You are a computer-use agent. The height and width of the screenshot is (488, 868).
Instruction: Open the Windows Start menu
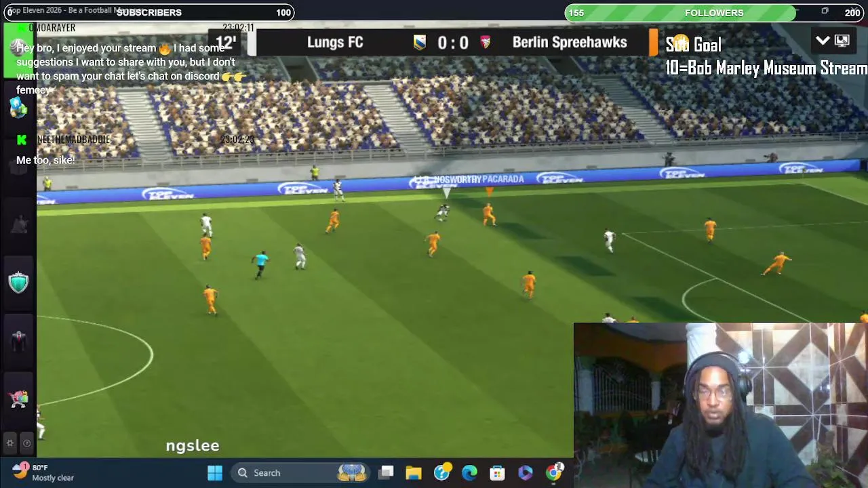click(215, 473)
